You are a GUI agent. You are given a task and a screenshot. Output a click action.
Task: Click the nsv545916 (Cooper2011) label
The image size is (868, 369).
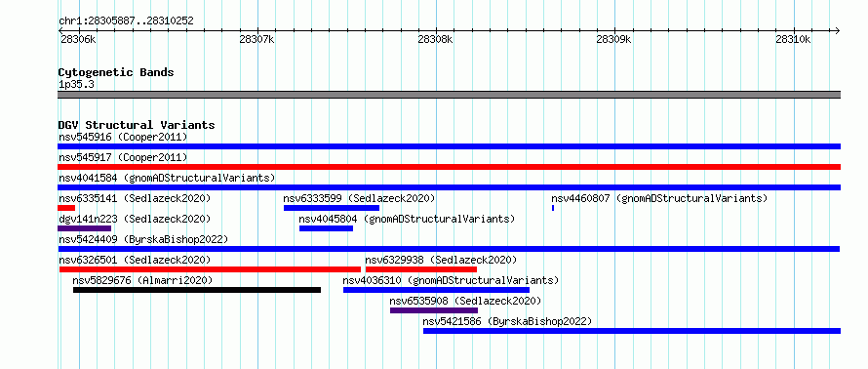point(123,137)
